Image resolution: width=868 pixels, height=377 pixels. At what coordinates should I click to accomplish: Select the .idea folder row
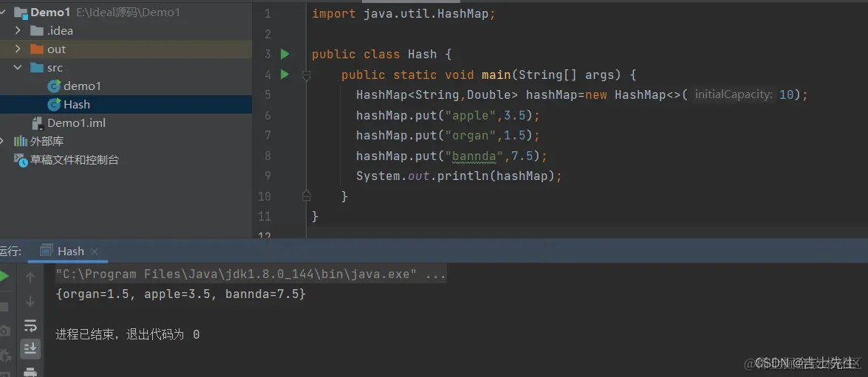coord(126,30)
